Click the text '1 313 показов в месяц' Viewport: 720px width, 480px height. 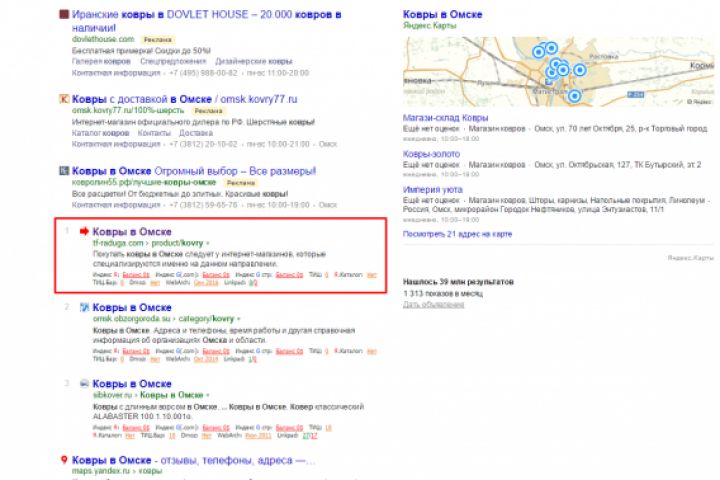[x=443, y=293]
